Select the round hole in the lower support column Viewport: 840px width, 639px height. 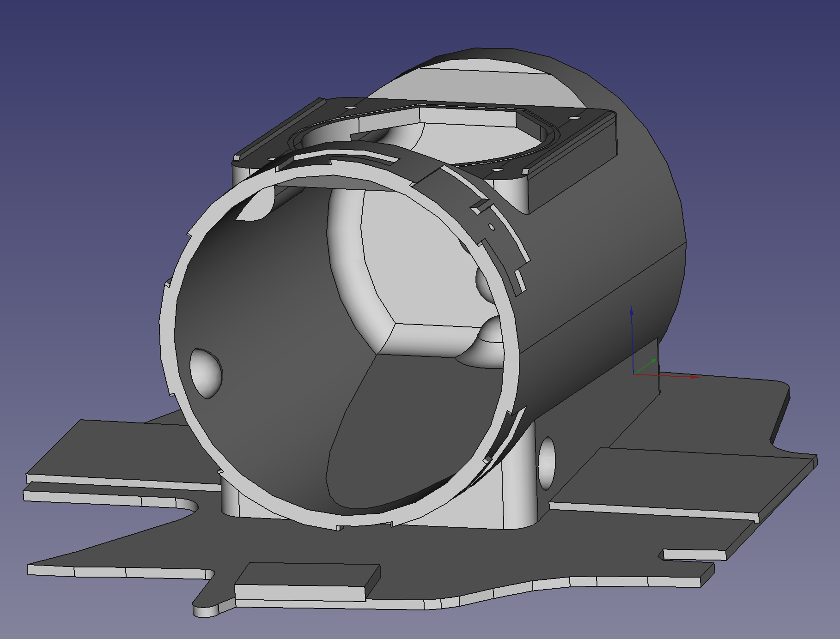(x=546, y=463)
